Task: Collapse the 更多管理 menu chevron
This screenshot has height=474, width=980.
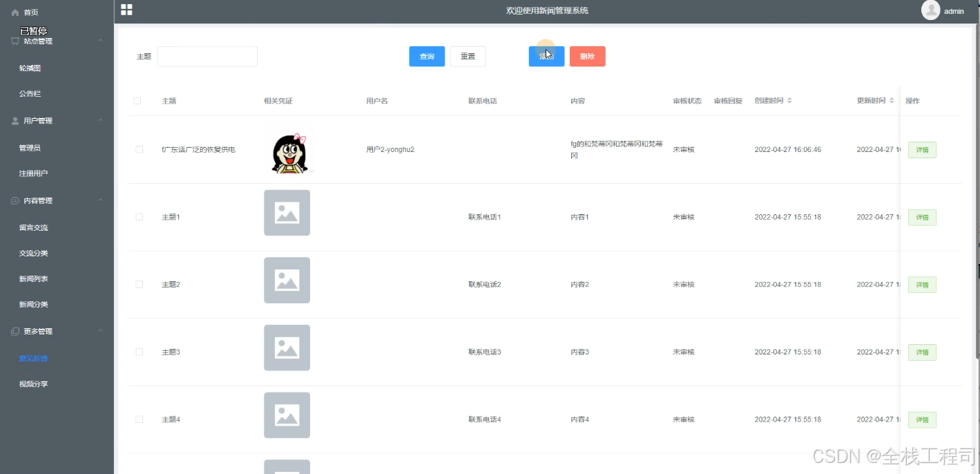Action: [x=101, y=331]
